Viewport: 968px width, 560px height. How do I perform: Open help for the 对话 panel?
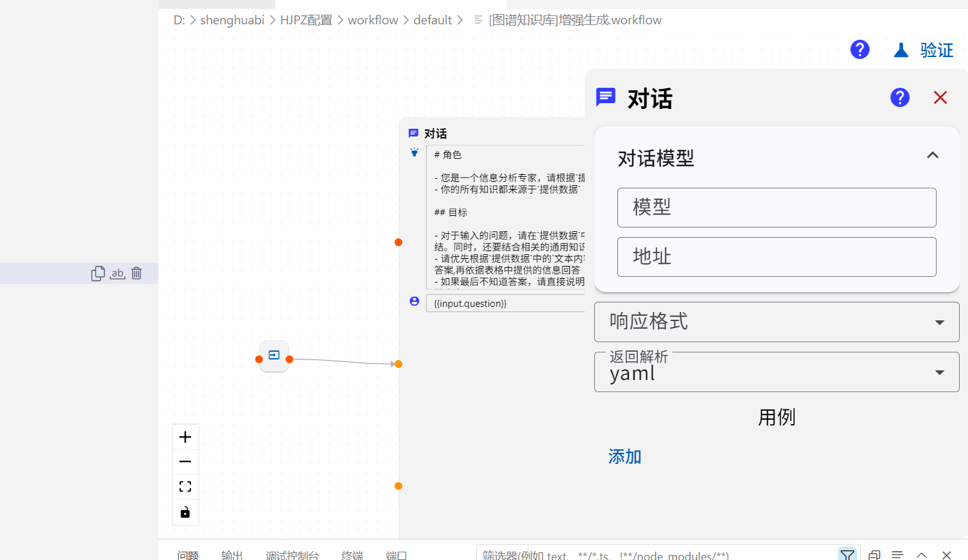[x=899, y=97]
